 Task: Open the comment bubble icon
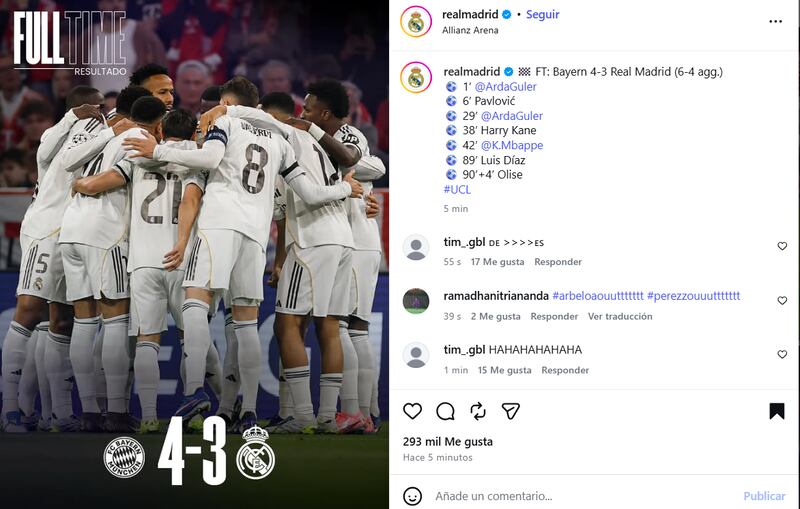pyautogui.click(x=445, y=411)
